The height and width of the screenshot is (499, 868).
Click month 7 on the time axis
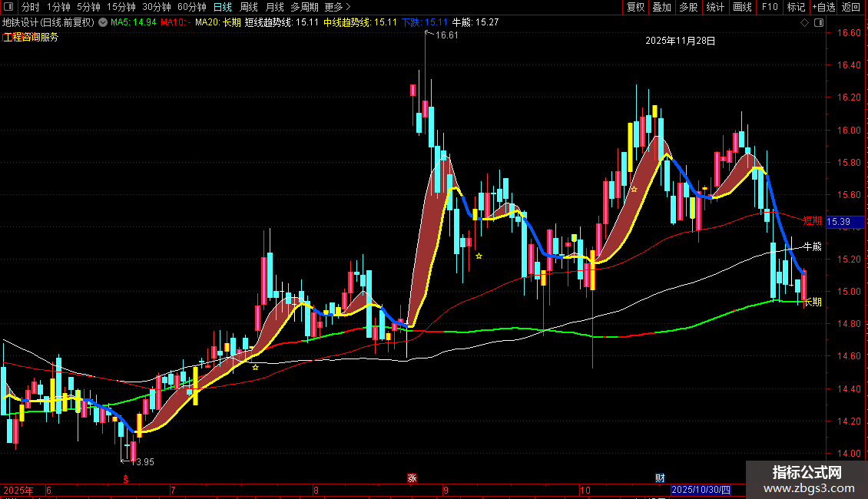click(173, 490)
